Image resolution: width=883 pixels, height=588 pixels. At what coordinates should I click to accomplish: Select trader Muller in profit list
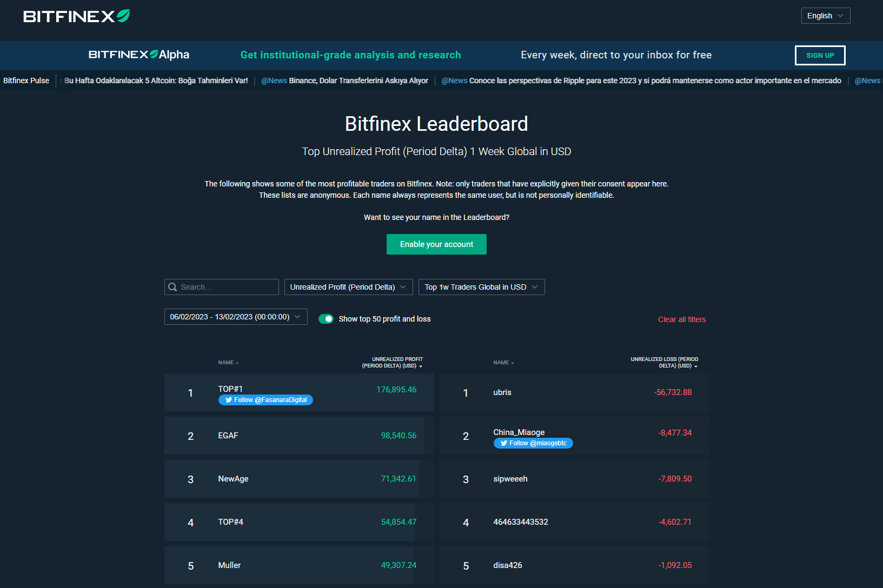pos(229,565)
